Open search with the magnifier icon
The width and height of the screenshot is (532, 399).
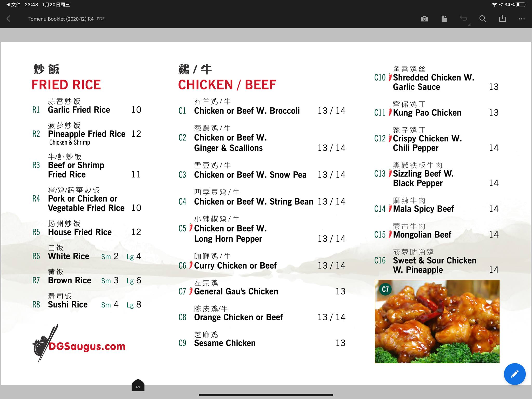(x=483, y=19)
